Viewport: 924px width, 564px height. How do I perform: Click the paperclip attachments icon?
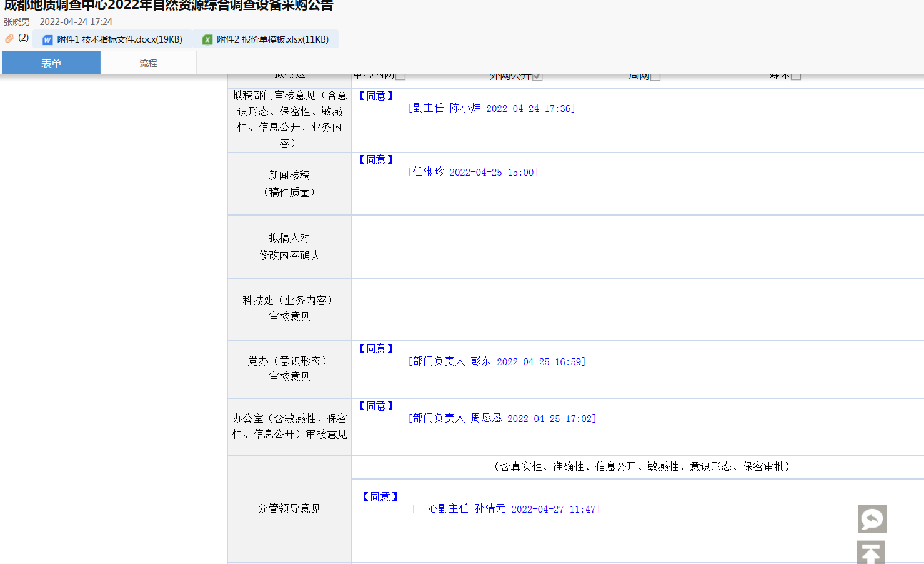pos(9,39)
